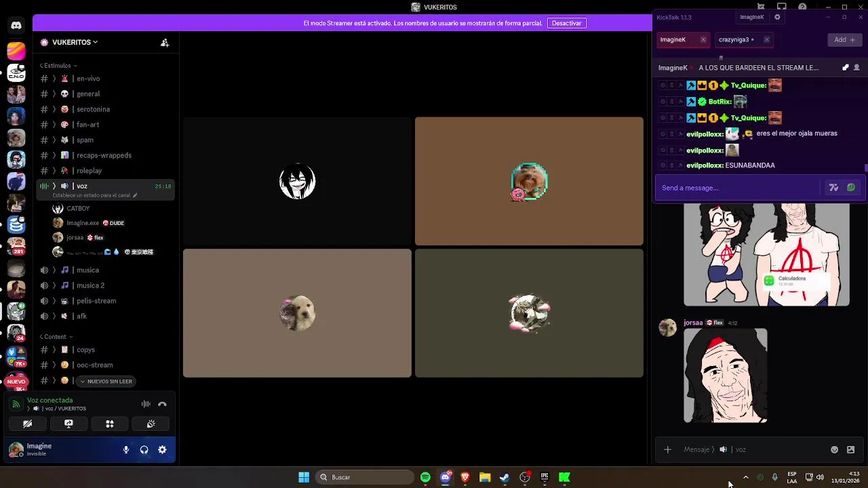
Task: Click the invite people icon beside VUKERITOS
Action: [165, 42]
